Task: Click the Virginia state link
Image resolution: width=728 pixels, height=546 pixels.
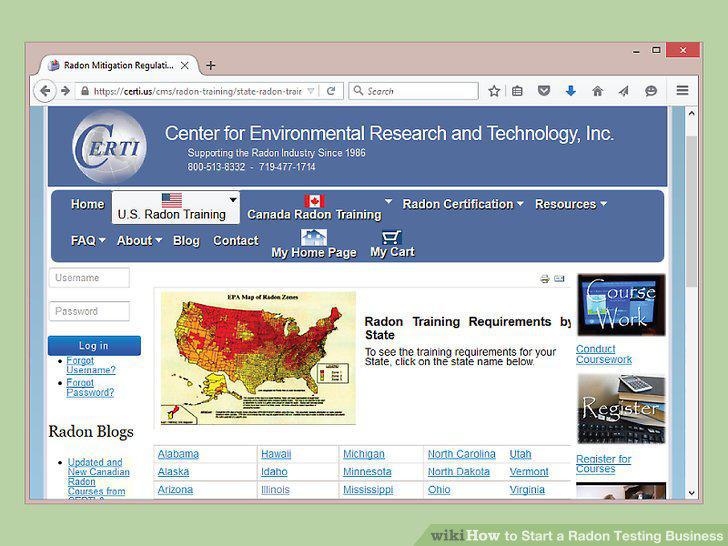Action: click(527, 489)
